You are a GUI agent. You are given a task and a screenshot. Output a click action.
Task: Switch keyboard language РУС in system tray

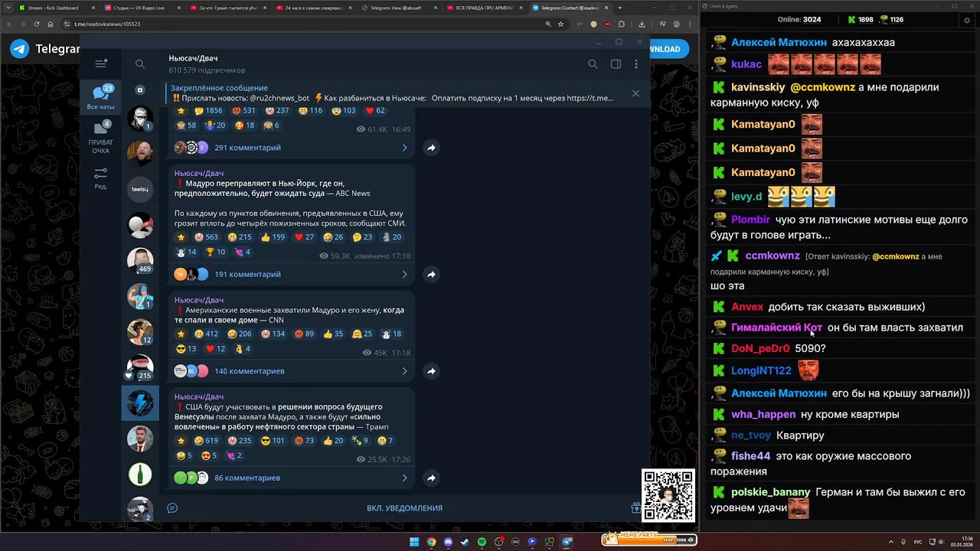tap(918, 542)
